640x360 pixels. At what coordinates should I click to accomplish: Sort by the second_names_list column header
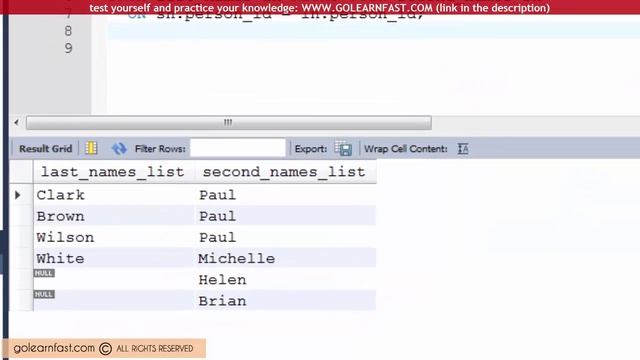pyautogui.click(x=285, y=172)
